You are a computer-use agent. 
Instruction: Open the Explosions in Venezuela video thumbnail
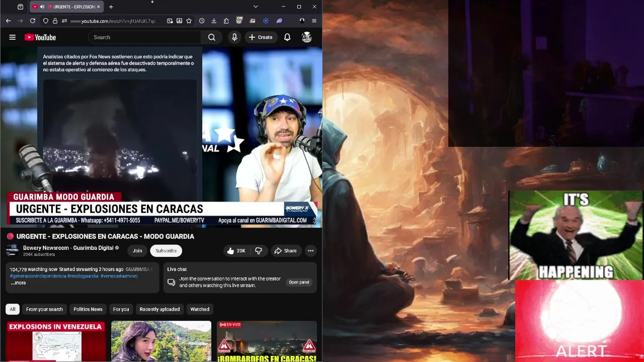56,341
